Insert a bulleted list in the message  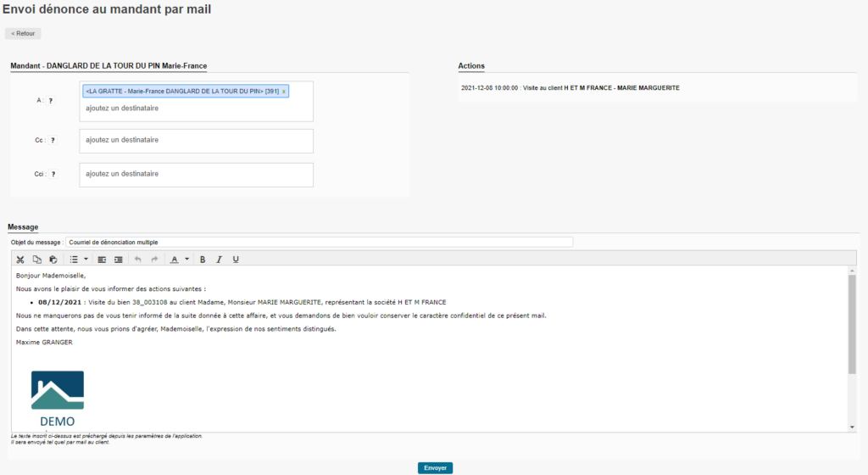[74, 260]
